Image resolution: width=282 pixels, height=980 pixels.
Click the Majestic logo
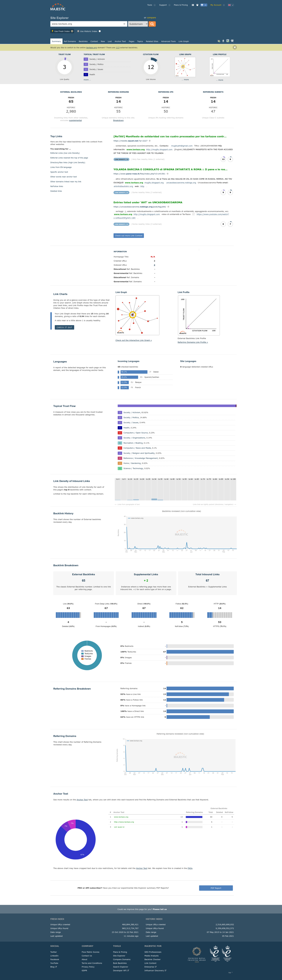click(x=58, y=8)
